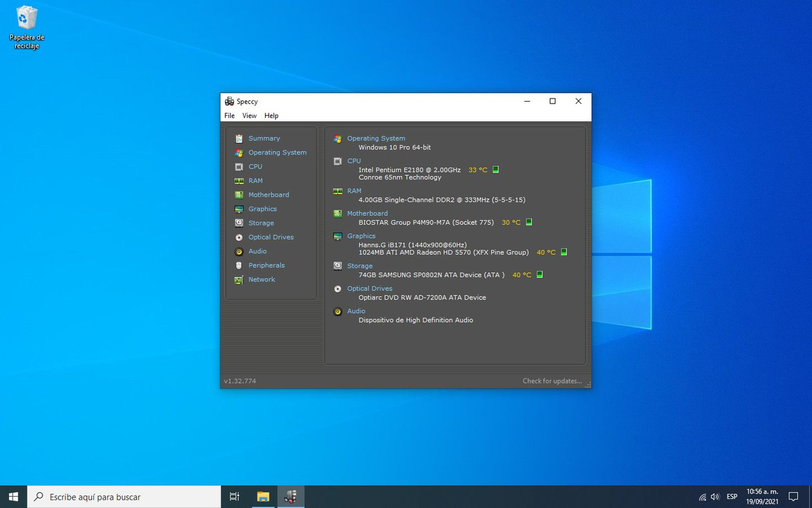Image resolution: width=812 pixels, height=508 pixels.
Task: Click the Motherboard icon in summary panel
Action: tap(337, 213)
